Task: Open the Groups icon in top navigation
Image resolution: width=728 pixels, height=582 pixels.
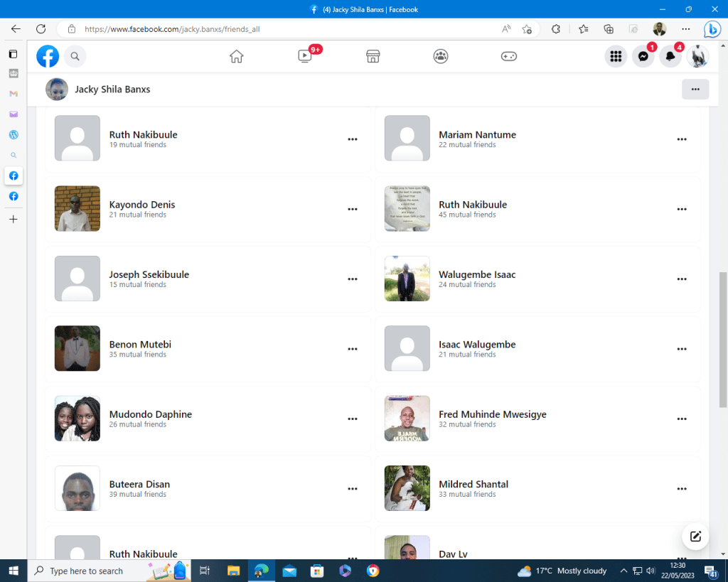Action: click(441, 56)
